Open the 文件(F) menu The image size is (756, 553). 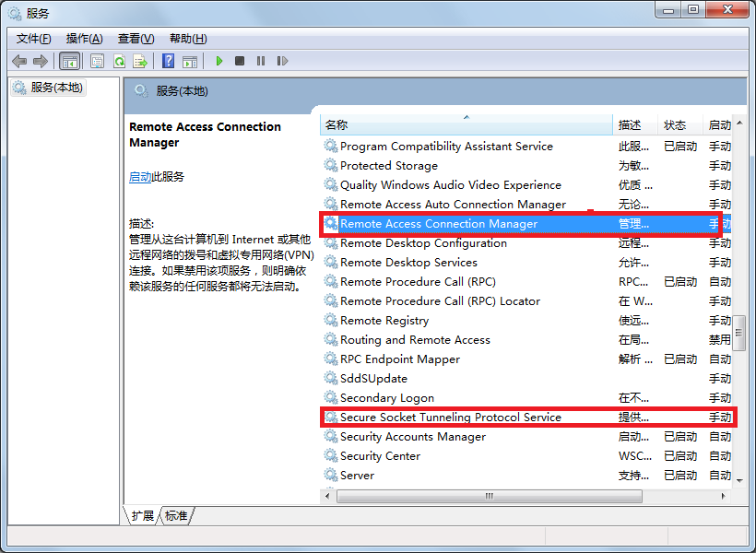click(34, 39)
